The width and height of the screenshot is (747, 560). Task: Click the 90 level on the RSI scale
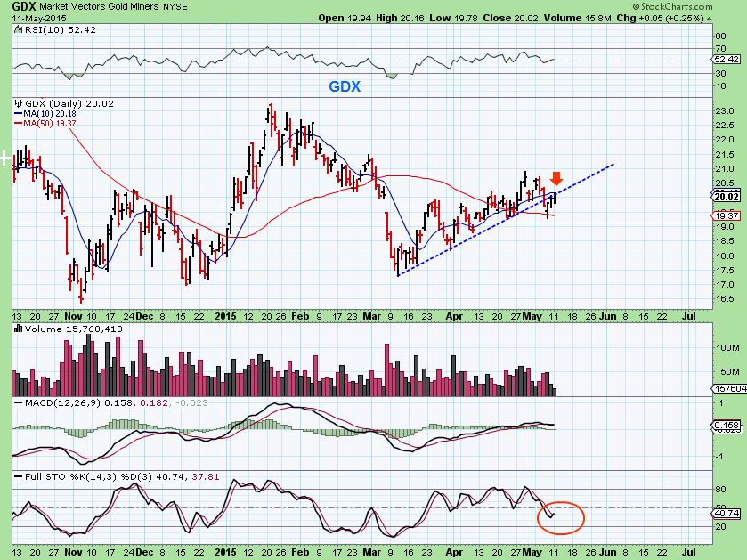point(721,37)
